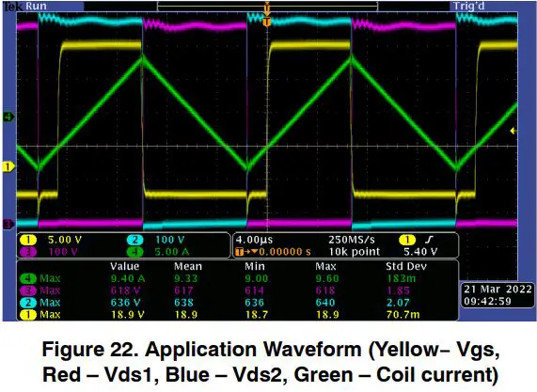Click the 0.00000 s delay readout

tap(285, 252)
